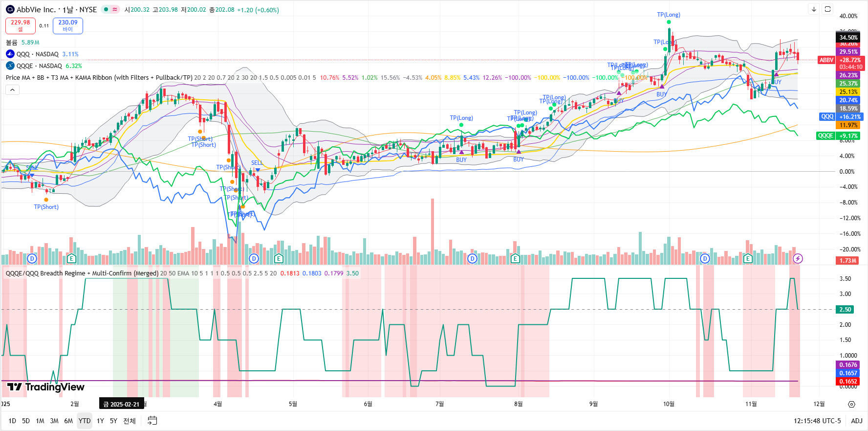Click the black 34.50% price scale label
This screenshot has height=431, width=868.
coord(848,37)
